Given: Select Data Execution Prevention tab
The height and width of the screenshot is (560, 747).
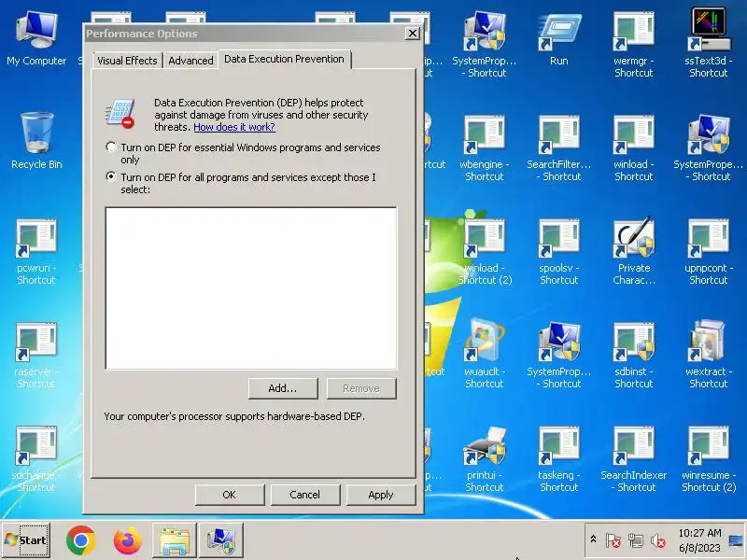Looking at the screenshot, I should pos(285,59).
